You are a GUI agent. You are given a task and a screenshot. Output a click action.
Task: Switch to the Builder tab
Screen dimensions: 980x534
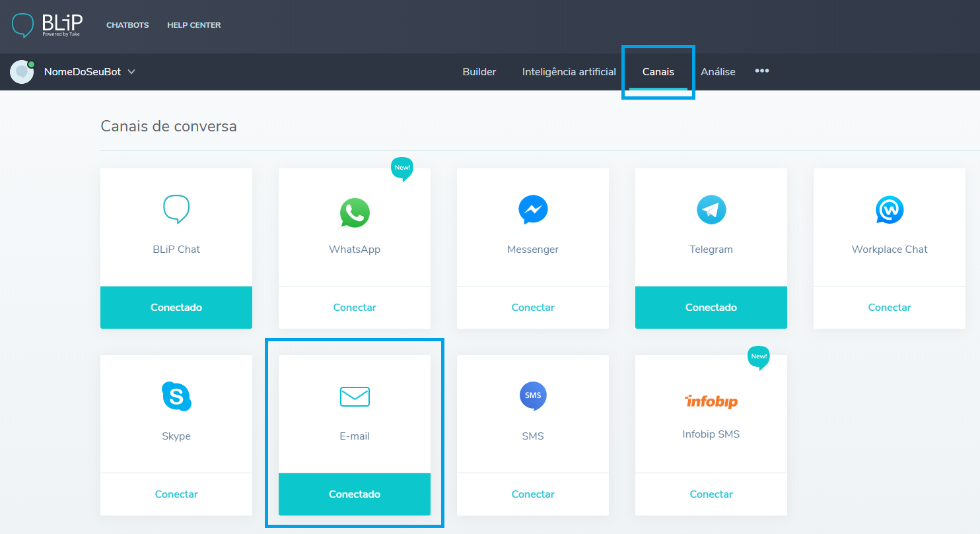pos(479,71)
